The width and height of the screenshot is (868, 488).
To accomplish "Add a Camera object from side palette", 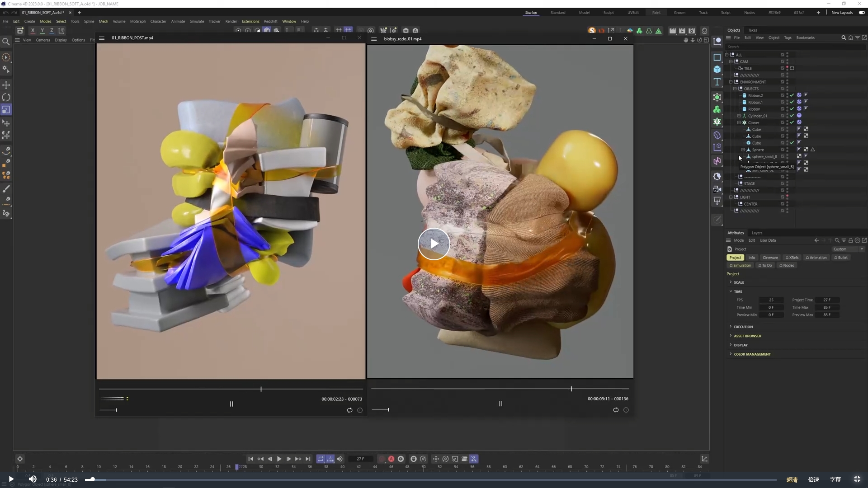I will click(x=717, y=189).
